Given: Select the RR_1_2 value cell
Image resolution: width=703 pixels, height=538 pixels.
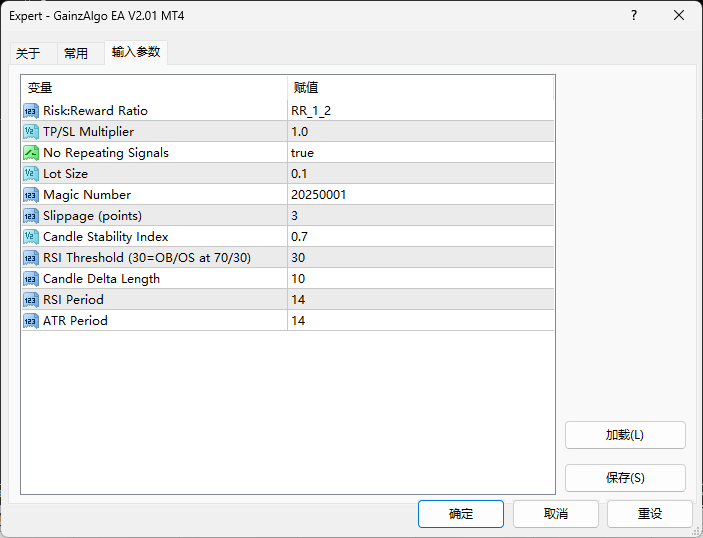Looking at the screenshot, I should click(421, 111).
